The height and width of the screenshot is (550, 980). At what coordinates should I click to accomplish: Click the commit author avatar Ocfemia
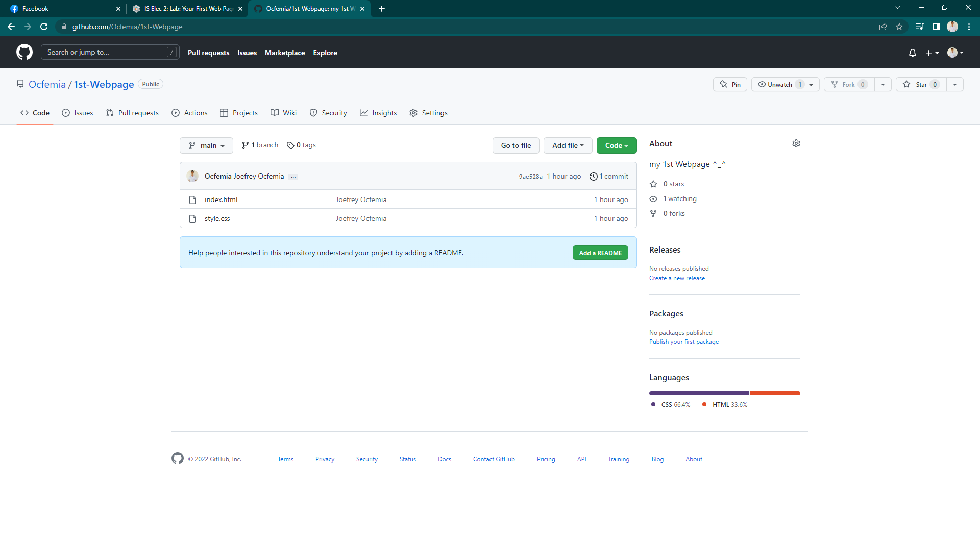(x=192, y=176)
